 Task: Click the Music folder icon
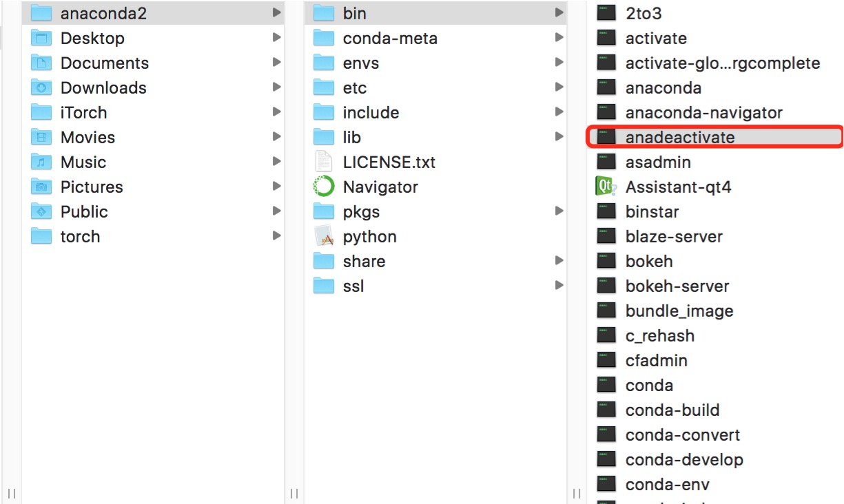pos(42,162)
